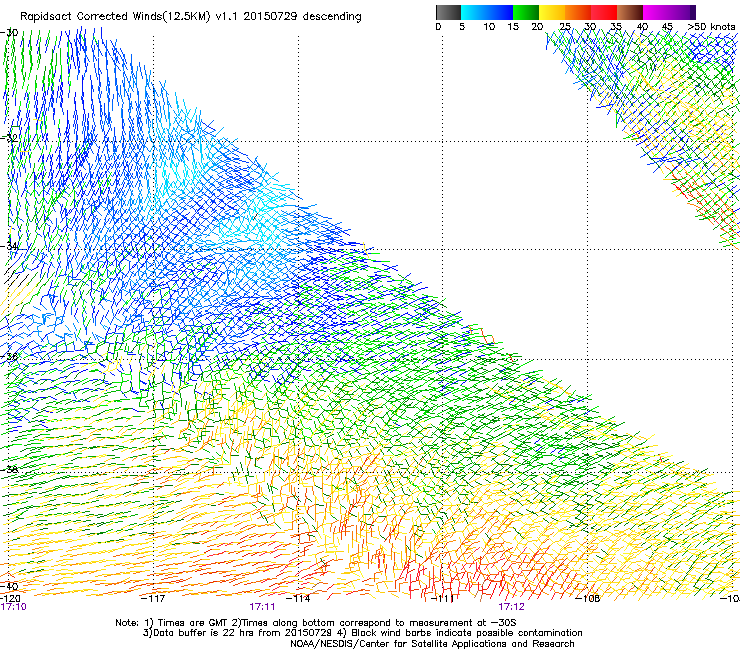The image size is (740, 650).
Task: Click the green 15–20 knots legend segment
Action: click(526, 12)
